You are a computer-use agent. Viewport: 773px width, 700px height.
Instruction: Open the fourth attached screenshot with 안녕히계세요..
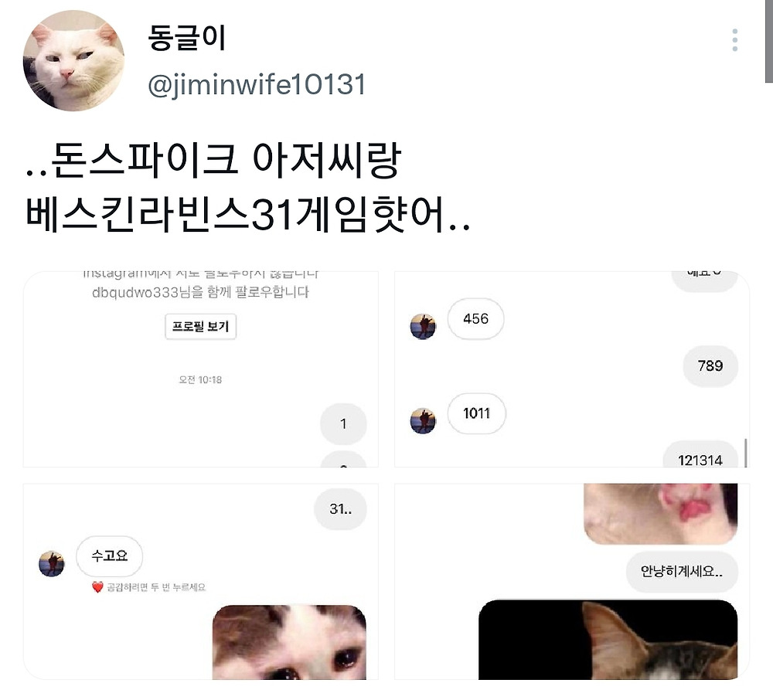(x=572, y=581)
